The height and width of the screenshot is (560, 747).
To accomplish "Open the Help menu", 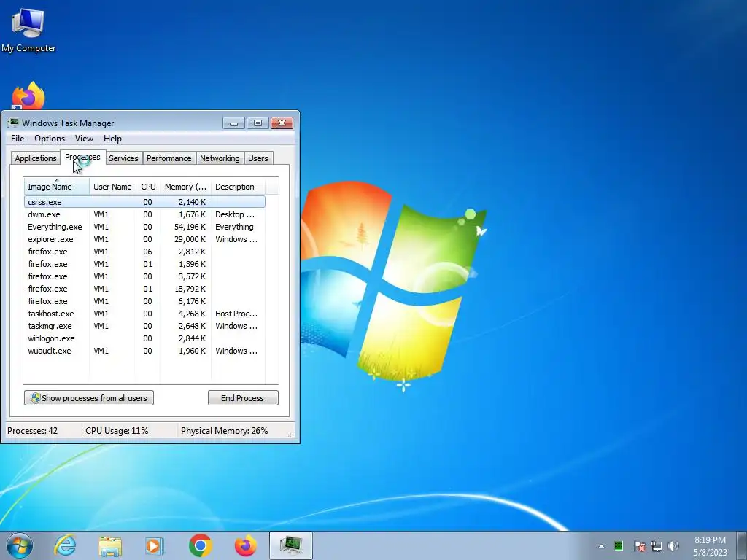I will (112, 139).
